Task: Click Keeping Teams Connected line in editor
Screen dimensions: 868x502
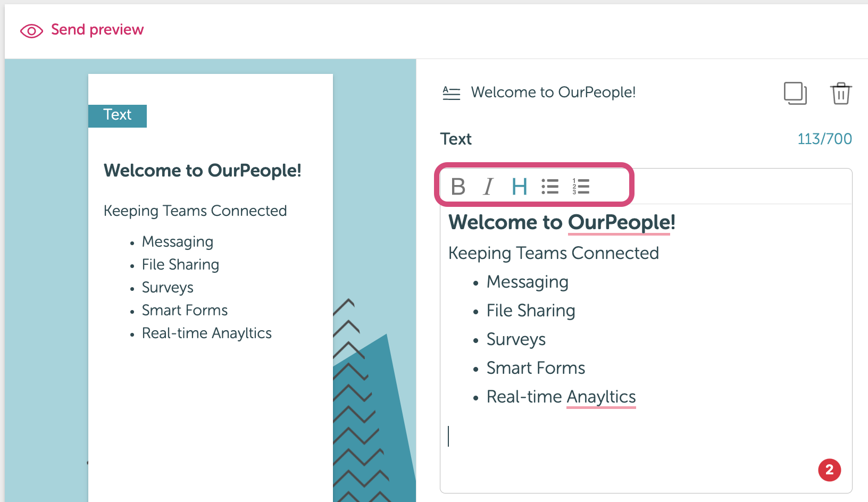Action: [x=554, y=253]
